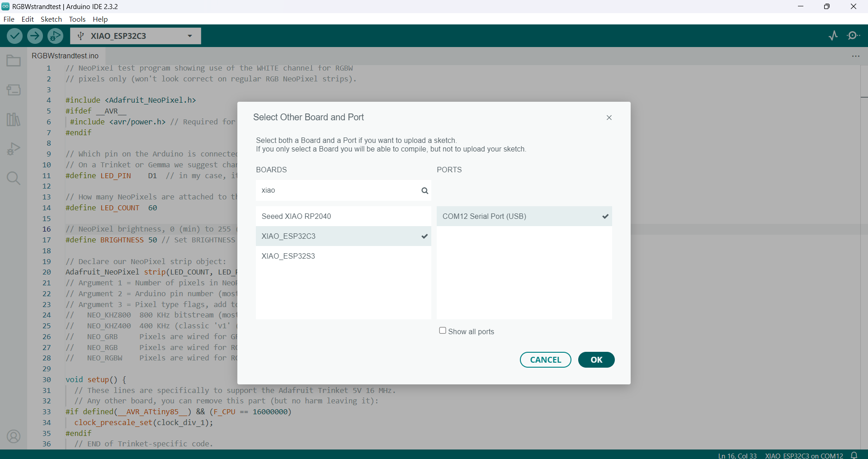Open the Serial Monitor icon
The width and height of the screenshot is (868, 459).
[x=854, y=36]
